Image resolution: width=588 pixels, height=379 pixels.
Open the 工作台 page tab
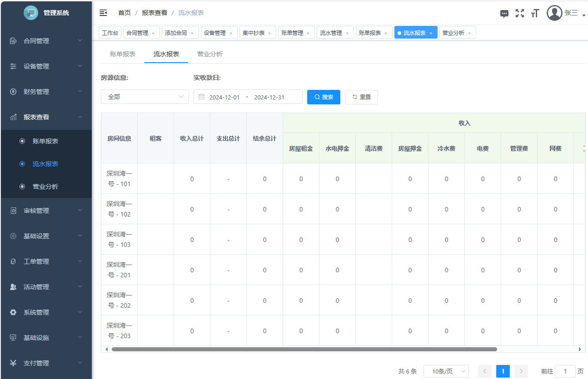(110, 33)
